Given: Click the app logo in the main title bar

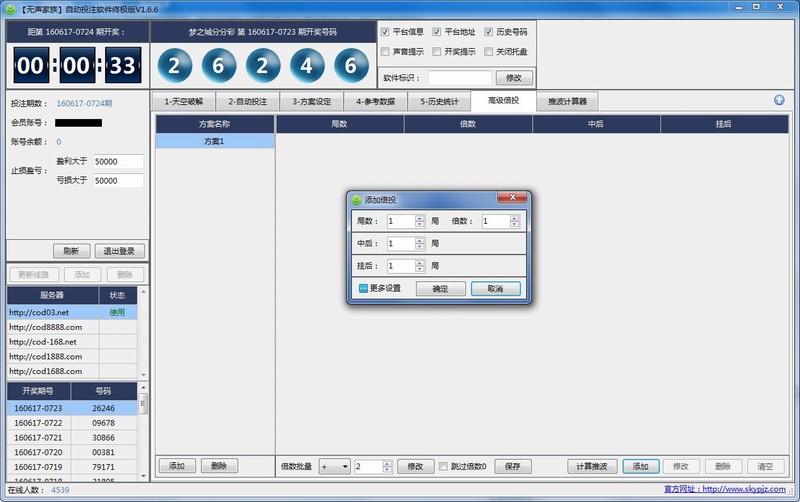Looking at the screenshot, I should click(x=10, y=8).
